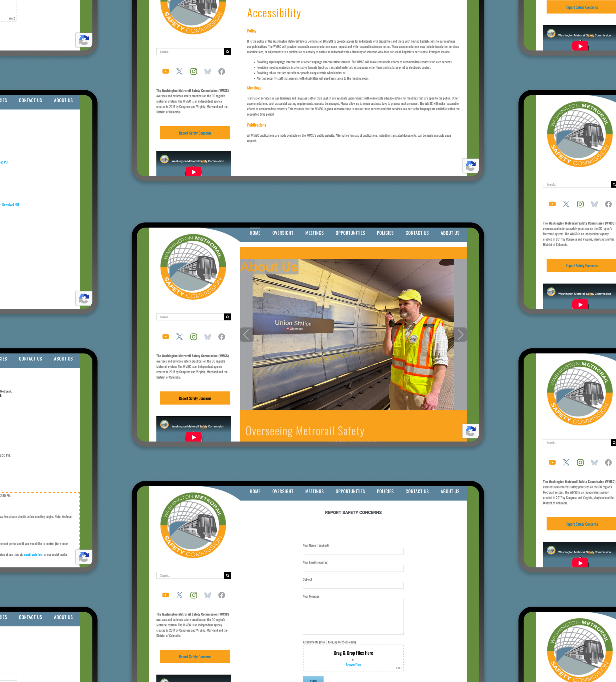
Task: Play the YouTube video on the Accessibility page tablet
Action: (x=194, y=172)
